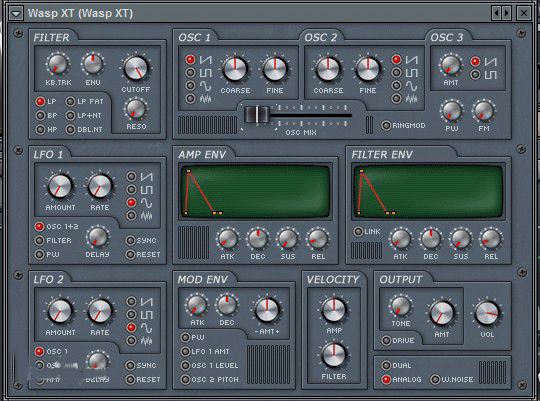Select sawtooth waveform for OSC 3
The width and height of the screenshot is (540, 401).
476,62
